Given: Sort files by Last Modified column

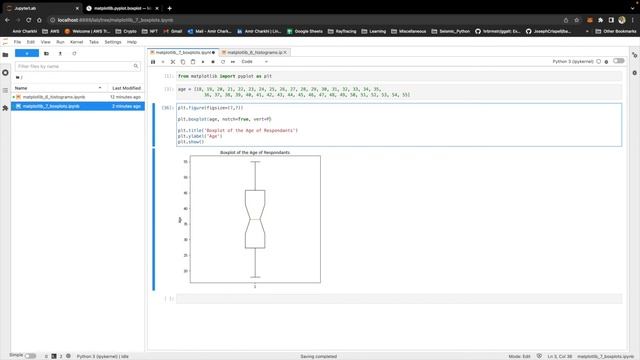Looking at the screenshot, I should click(x=126, y=88).
